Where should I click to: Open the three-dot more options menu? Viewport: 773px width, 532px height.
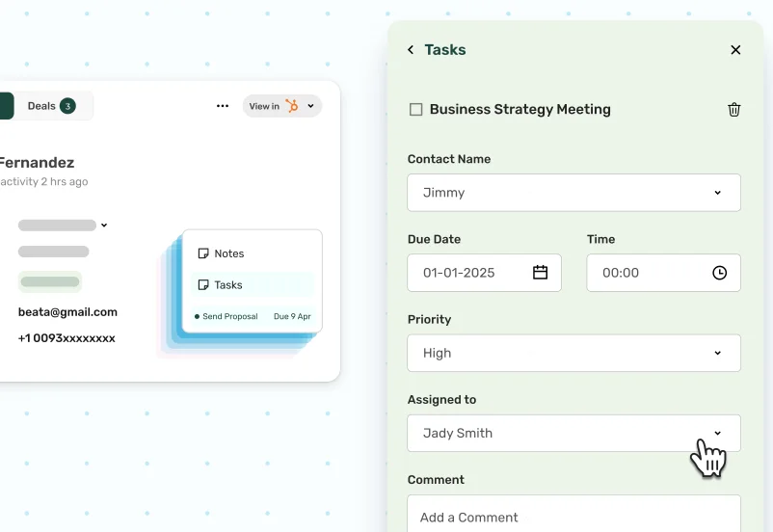pyautogui.click(x=223, y=106)
